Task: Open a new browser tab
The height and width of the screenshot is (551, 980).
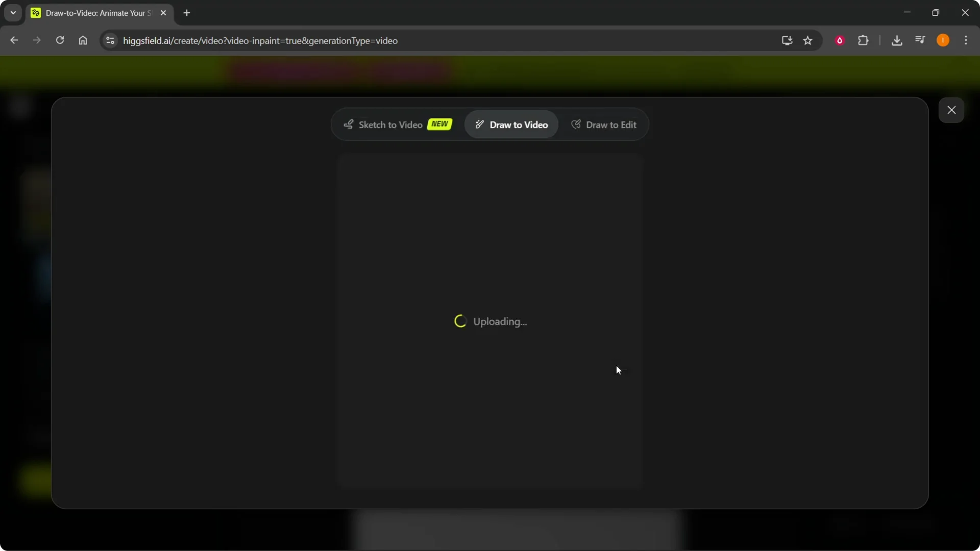Action: pyautogui.click(x=187, y=13)
